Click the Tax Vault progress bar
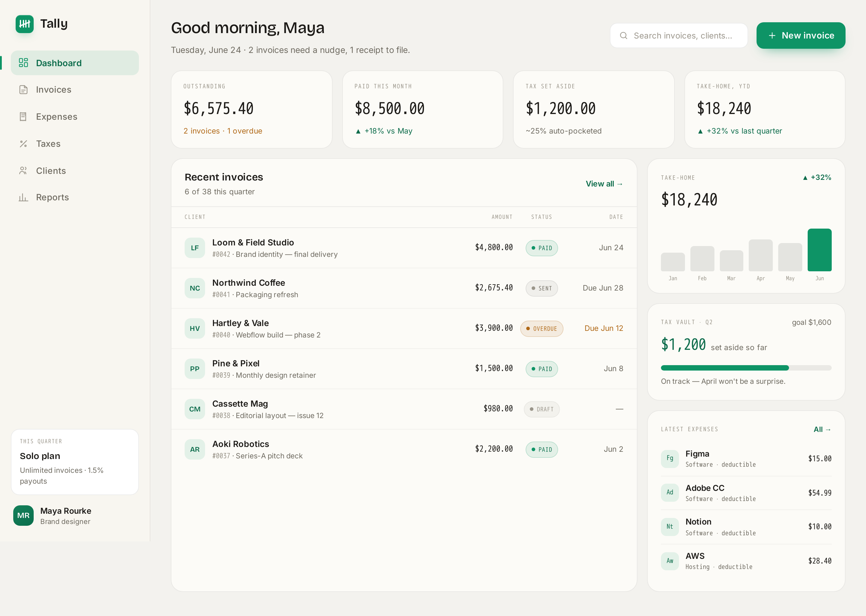The height and width of the screenshot is (616, 866). [x=746, y=368]
